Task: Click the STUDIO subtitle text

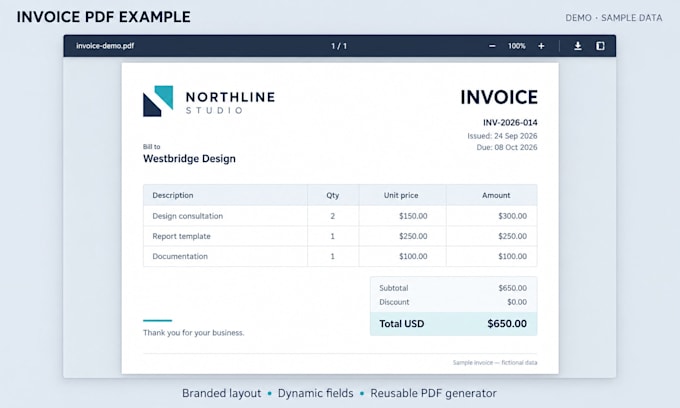Action: coord(214,111)
